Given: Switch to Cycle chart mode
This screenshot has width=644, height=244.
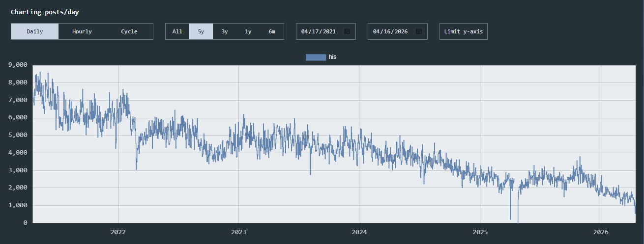Looking at the screenshot, I should [x=129, y=31].
